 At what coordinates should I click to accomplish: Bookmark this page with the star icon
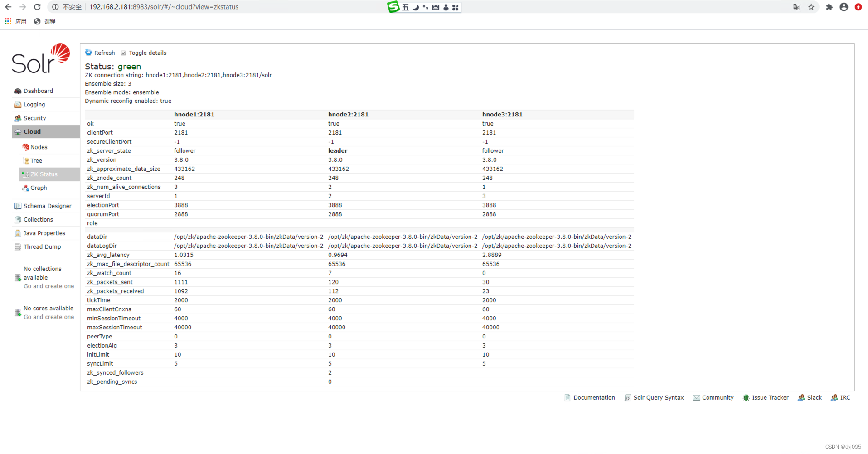point(811,7)
